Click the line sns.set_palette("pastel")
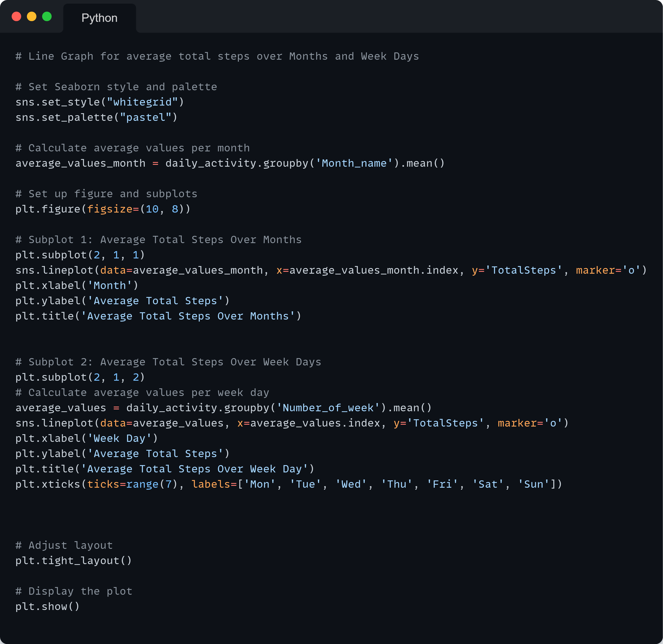This screenshot has height=644, width=663. pos(96,117)
